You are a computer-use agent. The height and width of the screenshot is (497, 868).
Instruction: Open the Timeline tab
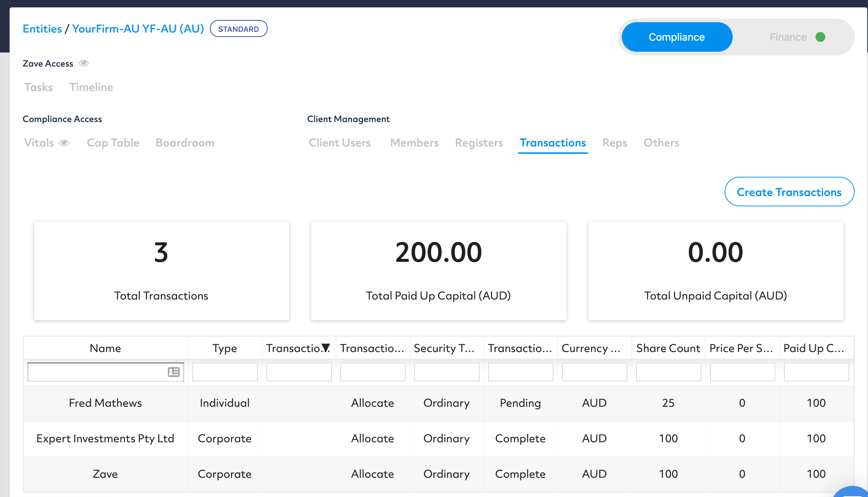tap(91, 87)
